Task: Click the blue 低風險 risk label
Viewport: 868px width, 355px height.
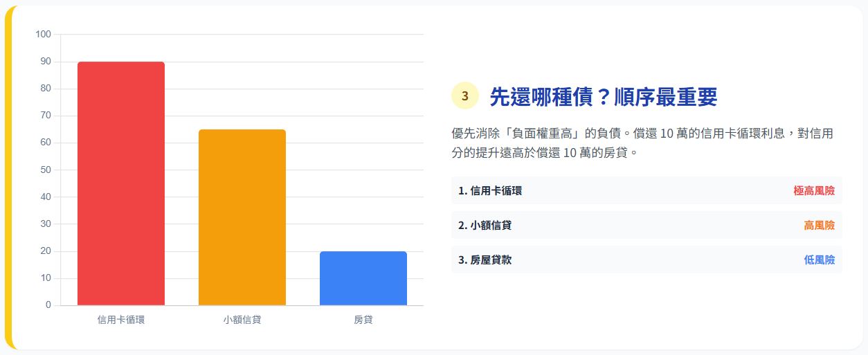Action: tap(819, 260)
